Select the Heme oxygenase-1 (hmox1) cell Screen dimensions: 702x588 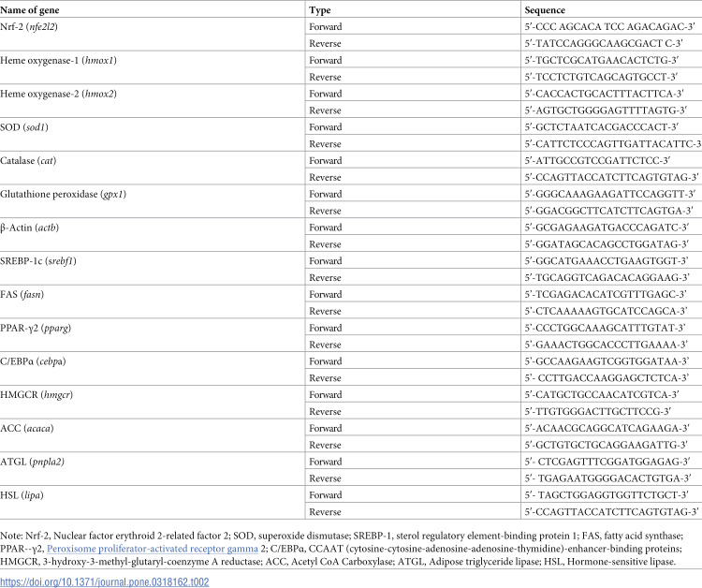pos(153,68)
